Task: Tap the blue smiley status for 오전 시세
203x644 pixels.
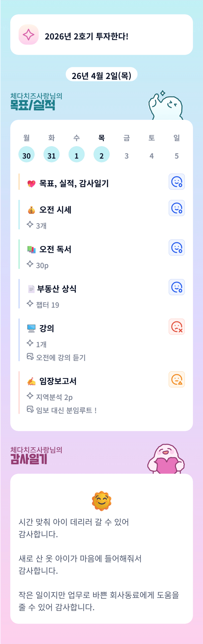Action: tap(176, 208)
